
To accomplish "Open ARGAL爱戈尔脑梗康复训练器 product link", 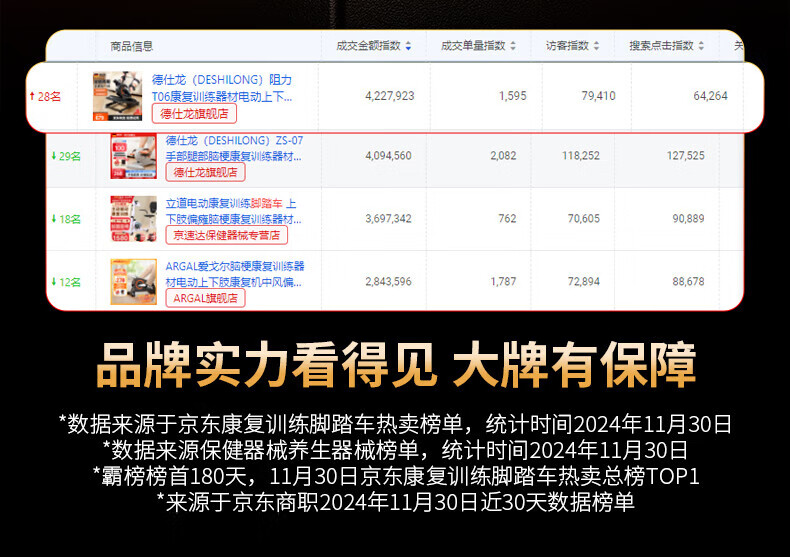I will (234, 273).
